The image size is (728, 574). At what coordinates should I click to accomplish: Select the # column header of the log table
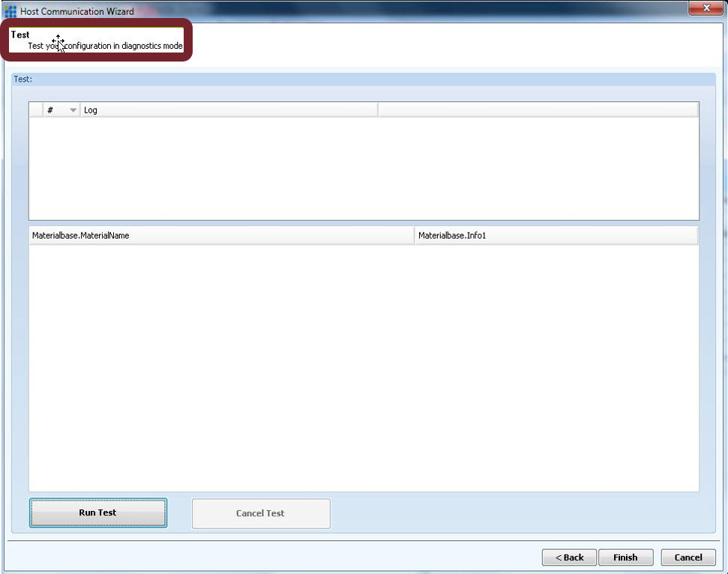[50, 110]
